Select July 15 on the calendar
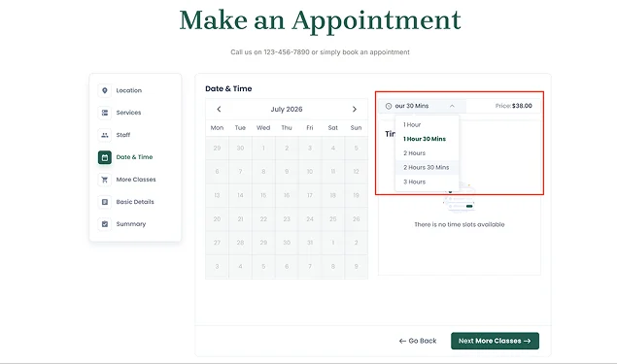The height and width of the screenshot is (364, 617). click(263, 195)
